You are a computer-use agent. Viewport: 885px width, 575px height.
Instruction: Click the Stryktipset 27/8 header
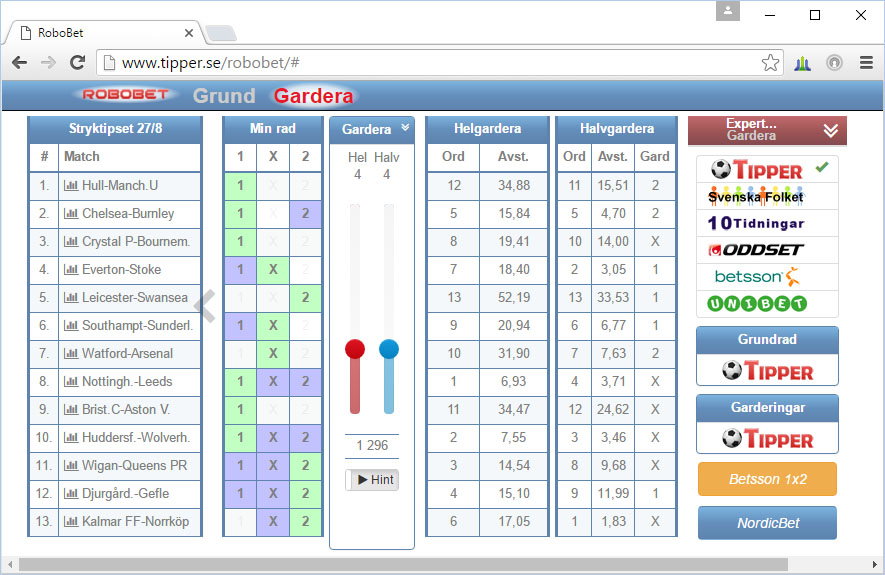tap(115, 129)
